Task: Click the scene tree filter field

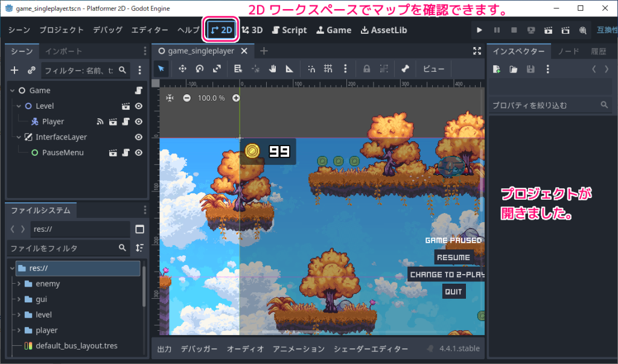Action: pos(84,70)
